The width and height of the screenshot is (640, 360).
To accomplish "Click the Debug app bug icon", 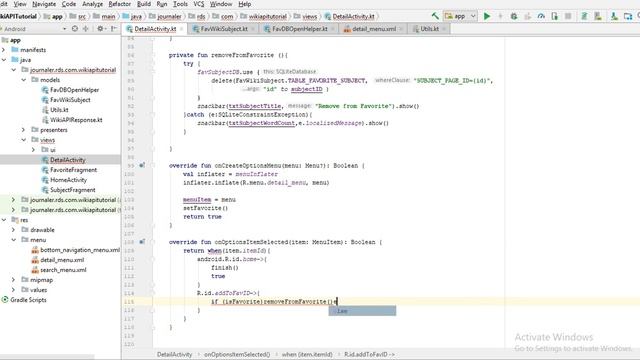I will coord(514,16).
